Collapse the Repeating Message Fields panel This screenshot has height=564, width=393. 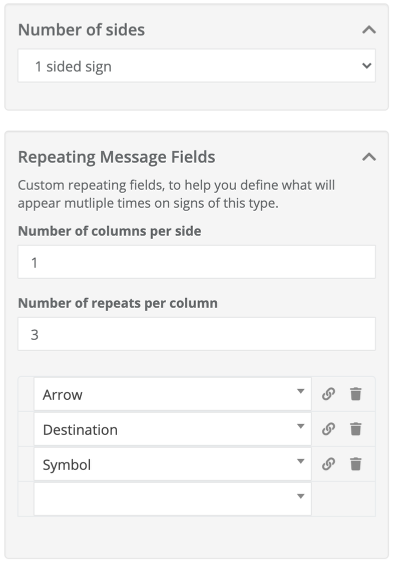[369, 157]
